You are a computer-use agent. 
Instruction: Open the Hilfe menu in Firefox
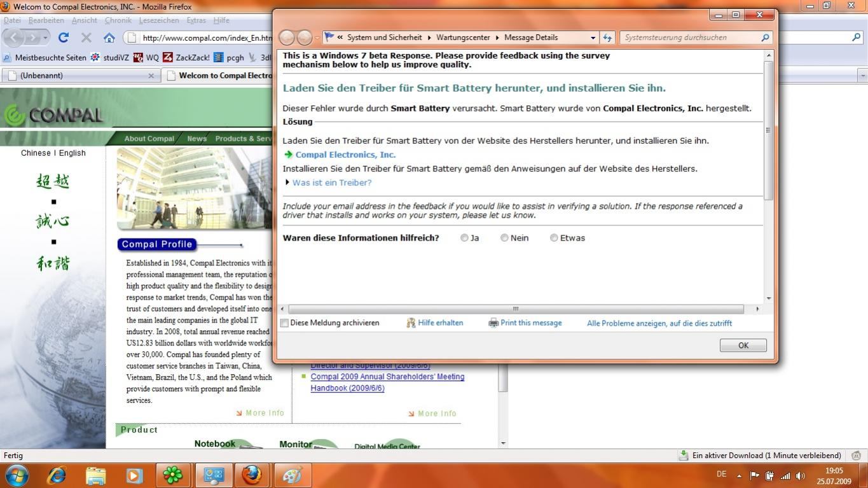click(x=221, y=20)
